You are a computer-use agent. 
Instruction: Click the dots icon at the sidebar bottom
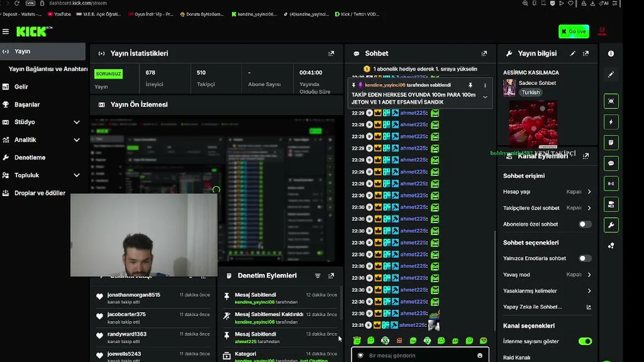(x=611, y=246)
